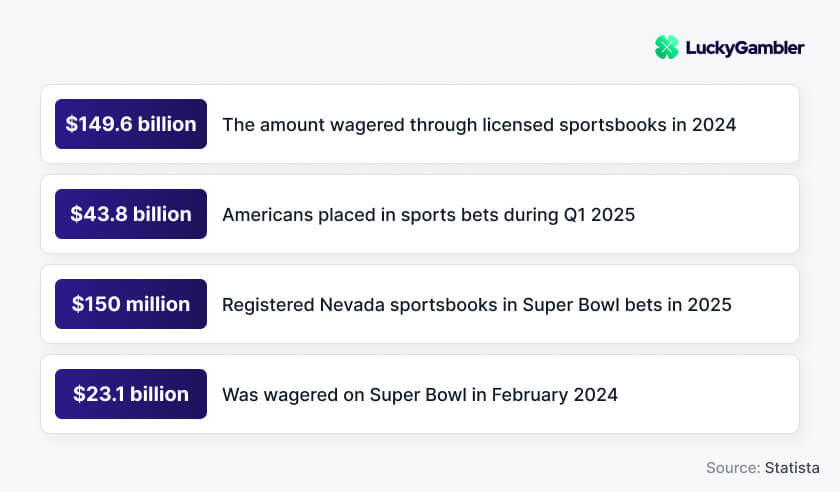Image resolution: width=840 pixels, height=492 pixels.
Task: Click the $23.1 billion badge
Action: (131, 394)
